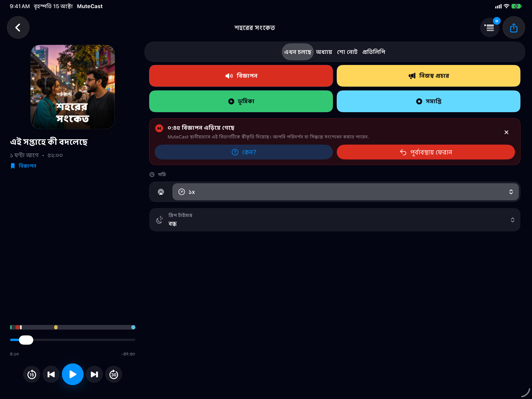Tap the elapsed time ৪:১০
532x399 pixels.
pyautogui.click(x=14, y=354)
